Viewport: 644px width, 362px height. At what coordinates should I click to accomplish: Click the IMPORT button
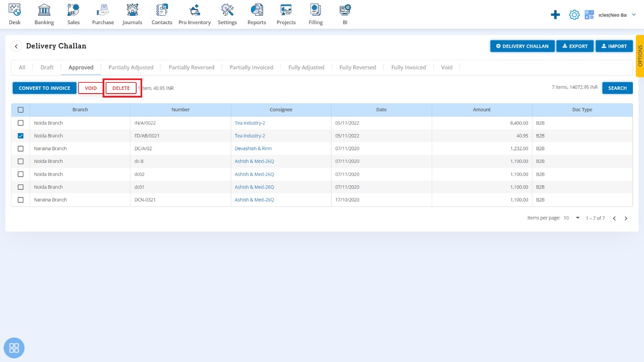(614, 46)
